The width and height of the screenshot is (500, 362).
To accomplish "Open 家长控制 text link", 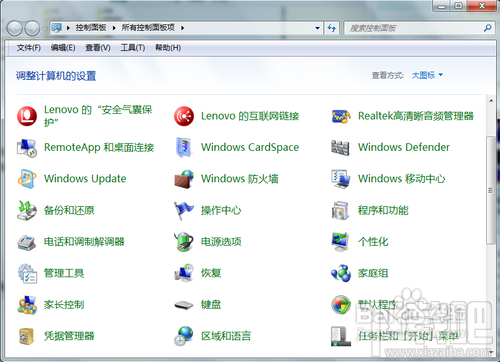I will tap(64, 305).
